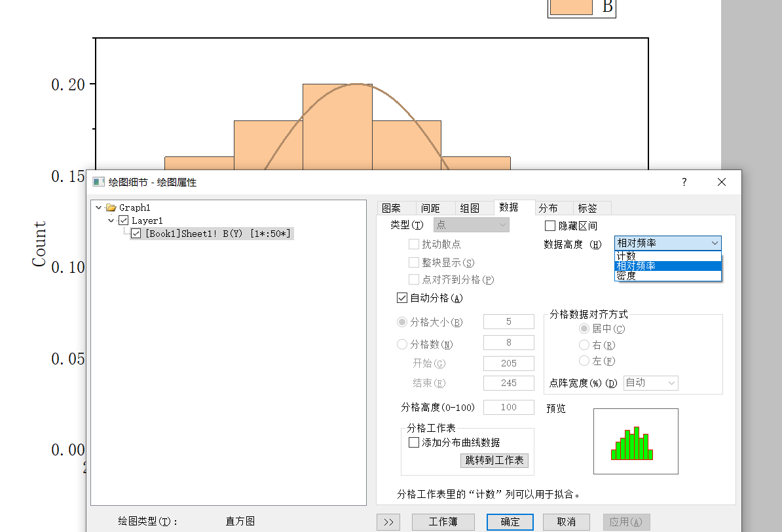This screenshot has width=782, height=532.
Task: Choose 相对频率 from the dropdown list
Action: click(x=668, y=266)
